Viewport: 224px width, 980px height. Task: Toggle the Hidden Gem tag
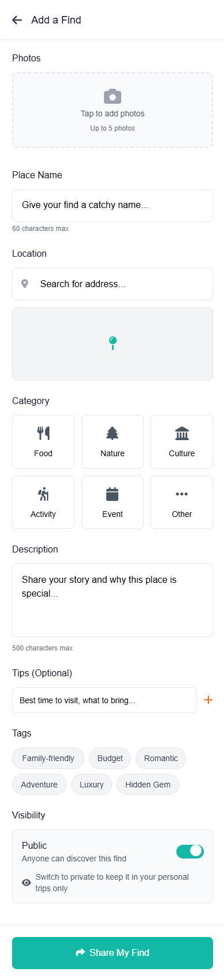pos(148,785)
